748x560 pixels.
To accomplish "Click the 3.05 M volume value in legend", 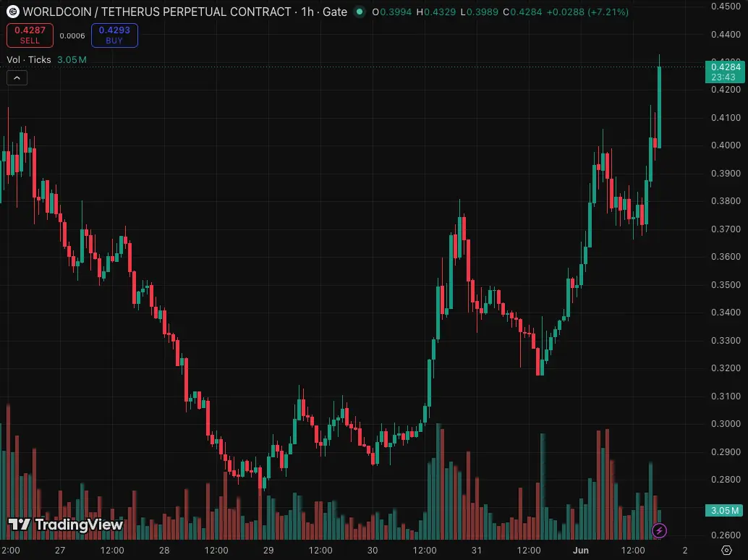I will pos(72,59).
